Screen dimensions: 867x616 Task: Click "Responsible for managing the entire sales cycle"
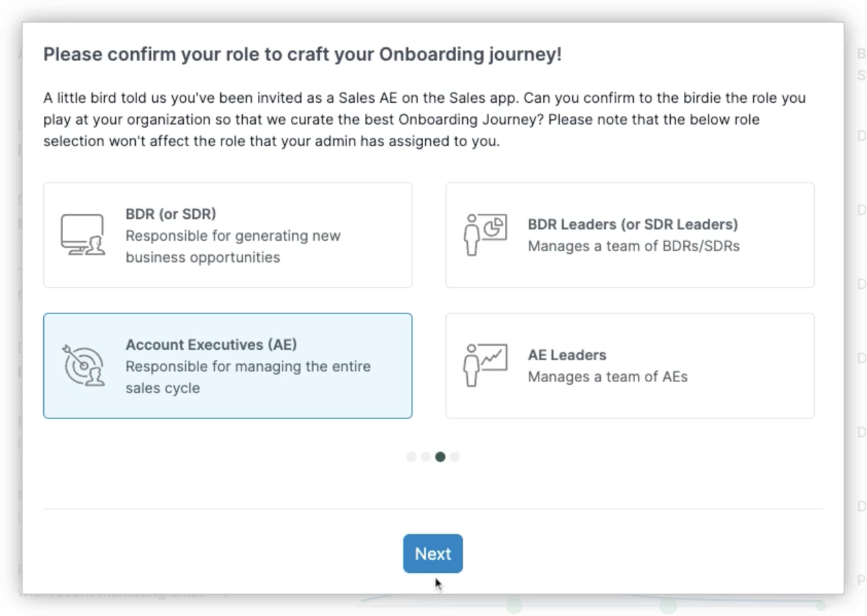[248, 377]
